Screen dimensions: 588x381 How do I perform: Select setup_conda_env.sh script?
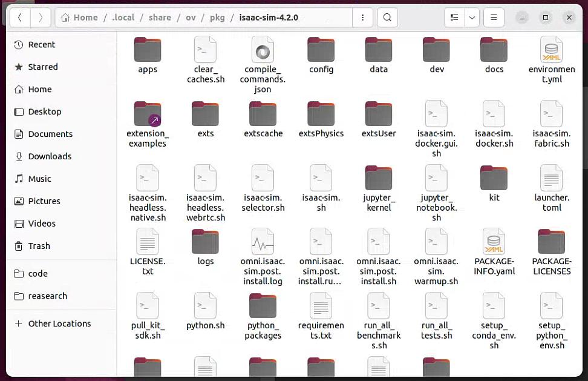[x=494, y=321]
